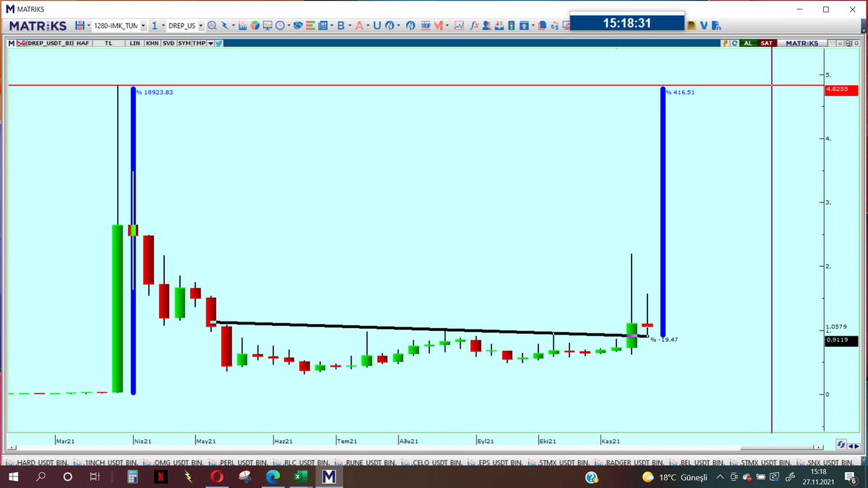Open the bar chart icon in toolbar
The height and width of the screenshot is (488, 868).
click(242, 25)
